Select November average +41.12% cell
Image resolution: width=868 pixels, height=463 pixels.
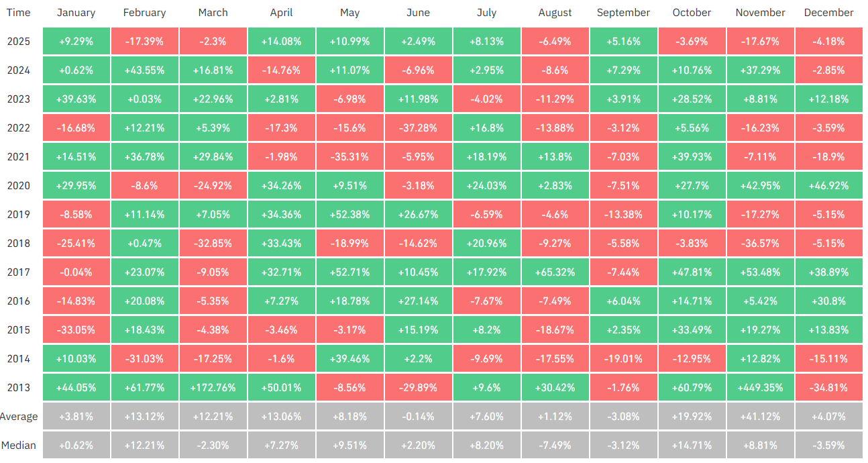(760, 416)
